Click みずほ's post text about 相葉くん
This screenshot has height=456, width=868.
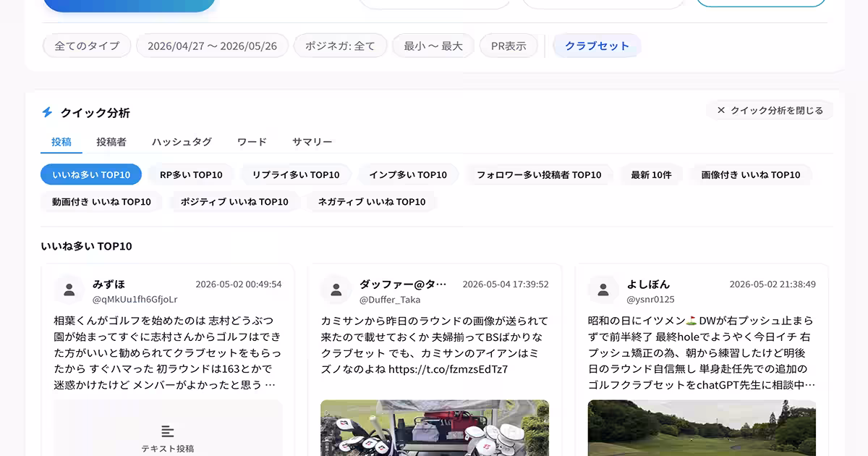click(x=168, y=352)
